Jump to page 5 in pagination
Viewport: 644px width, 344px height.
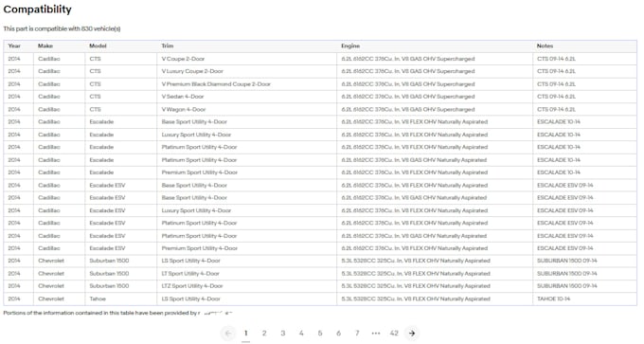(320, 333)
